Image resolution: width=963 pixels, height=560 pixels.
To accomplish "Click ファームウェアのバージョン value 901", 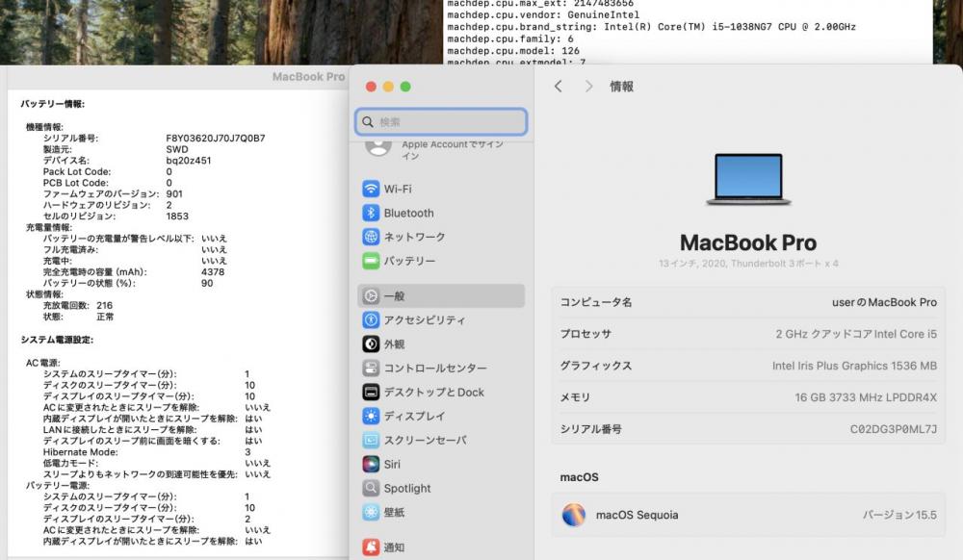I will point(174,193).
